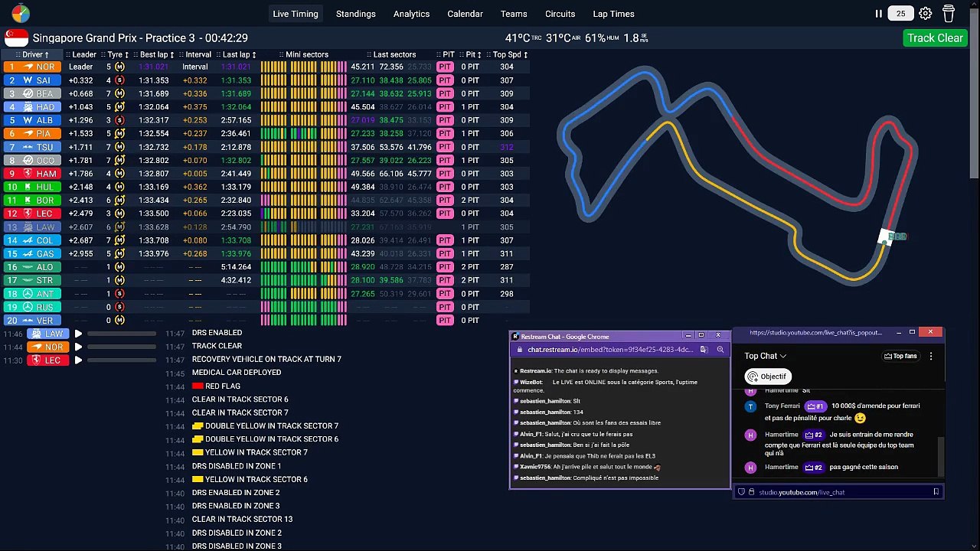Open the Live Timing tab
Image resolution: width=980 pixels, height=551 pixels.
(296, 14)
